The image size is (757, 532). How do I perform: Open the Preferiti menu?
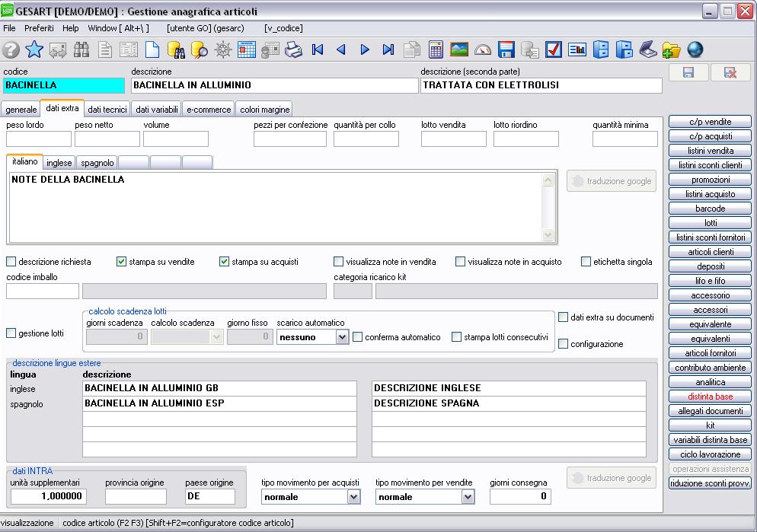[39, 28]
